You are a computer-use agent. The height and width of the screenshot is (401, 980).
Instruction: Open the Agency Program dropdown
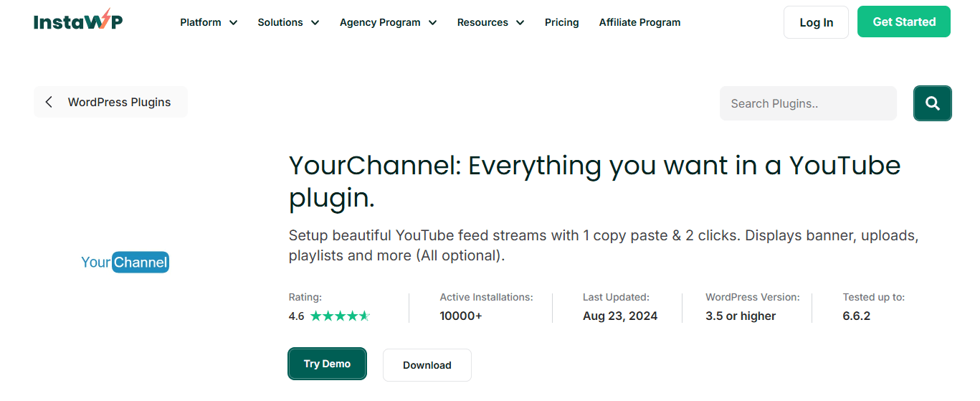point(388,22)
